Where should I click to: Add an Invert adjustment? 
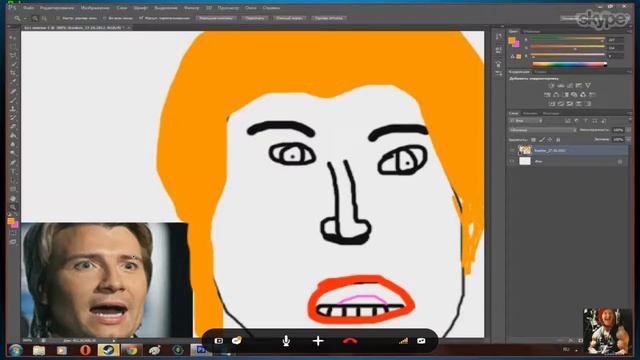click(552, 104)
